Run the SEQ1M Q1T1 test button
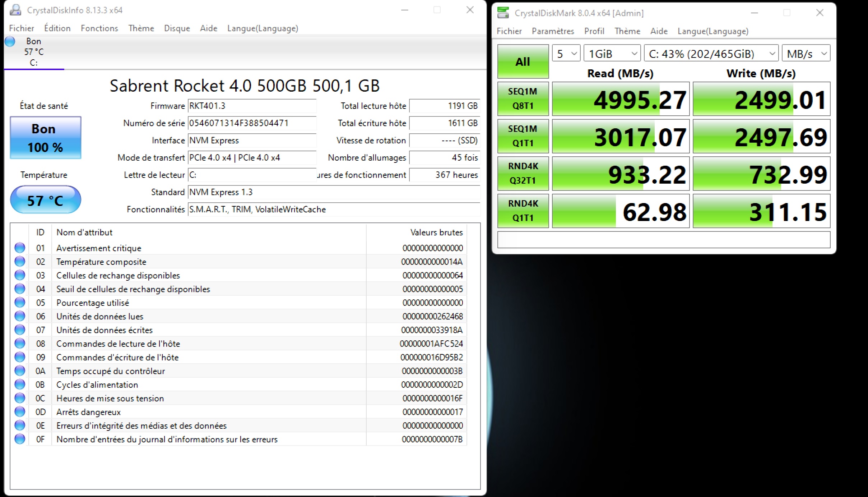Image resolution: width=868 pixels, height=497 pixels. tap(523, 136)
